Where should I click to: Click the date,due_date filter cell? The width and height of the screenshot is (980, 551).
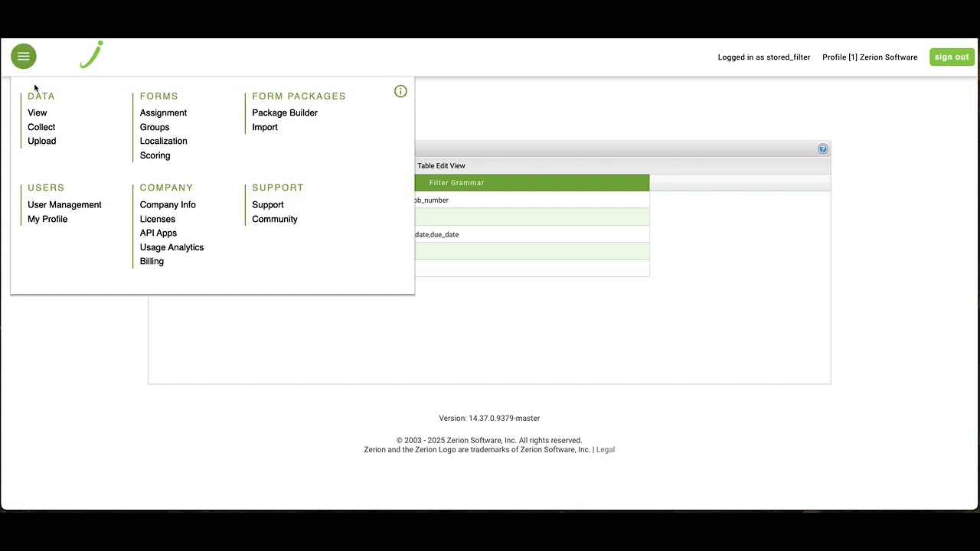point(532,234)
